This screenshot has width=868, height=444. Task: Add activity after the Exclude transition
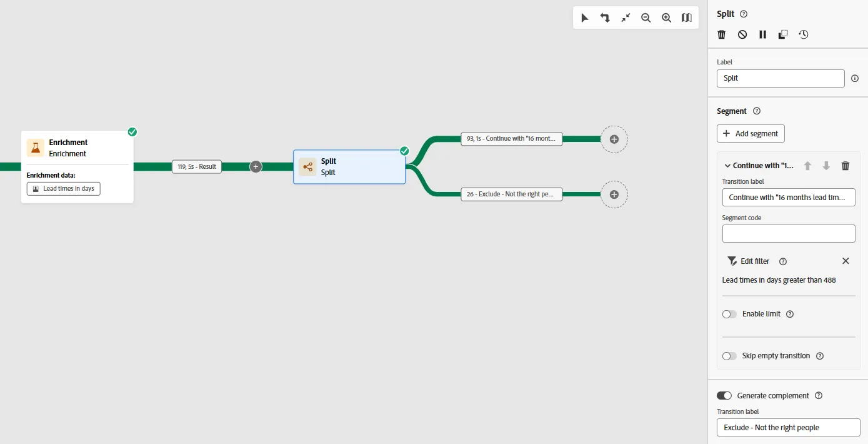[614, 194]
